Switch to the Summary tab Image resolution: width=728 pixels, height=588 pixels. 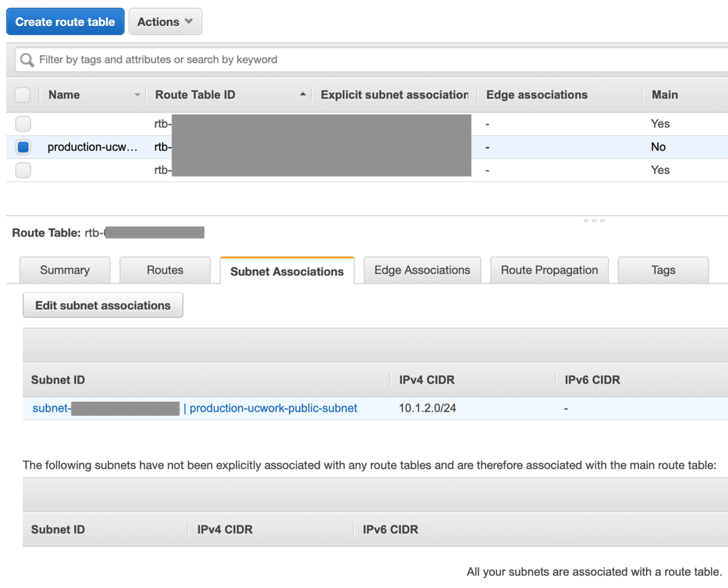coord(65,270)
